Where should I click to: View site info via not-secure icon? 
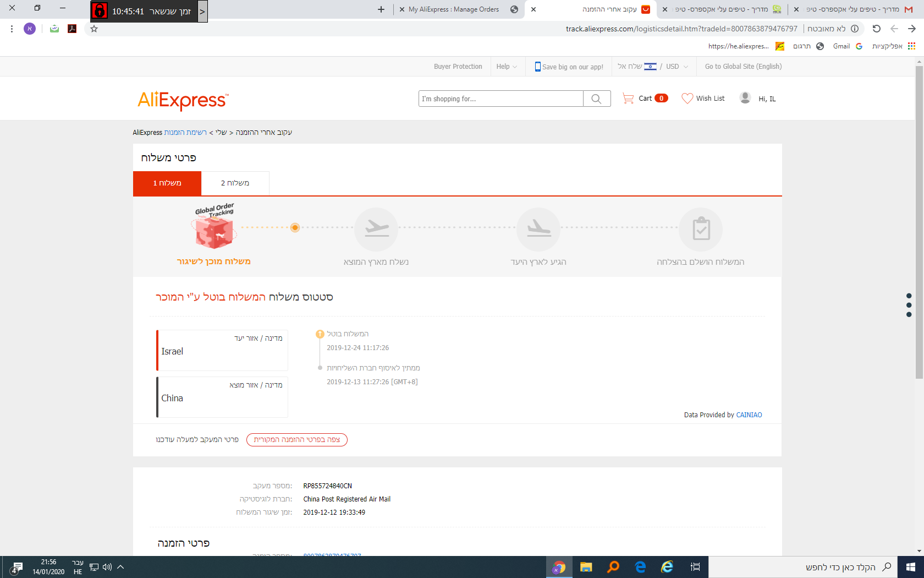855,29
